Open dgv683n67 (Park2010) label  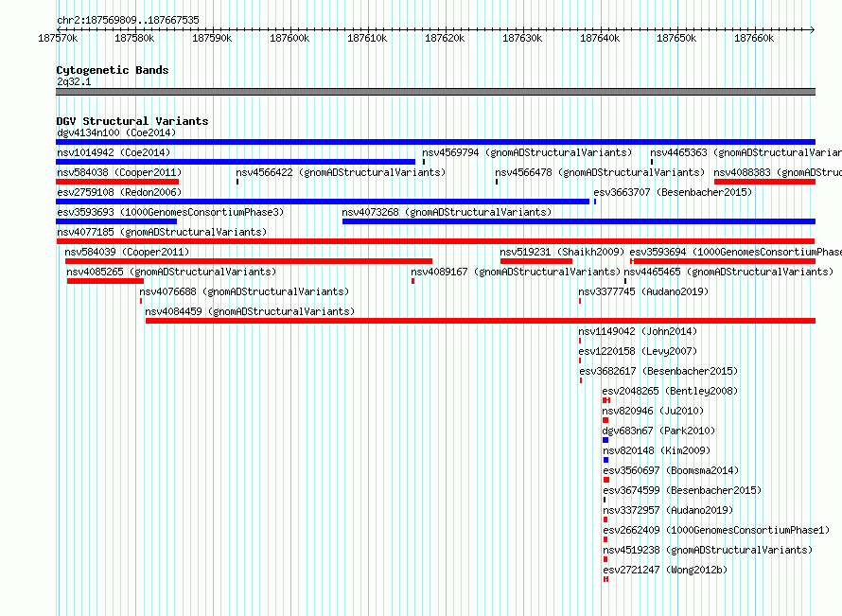(x=658, y=431)
